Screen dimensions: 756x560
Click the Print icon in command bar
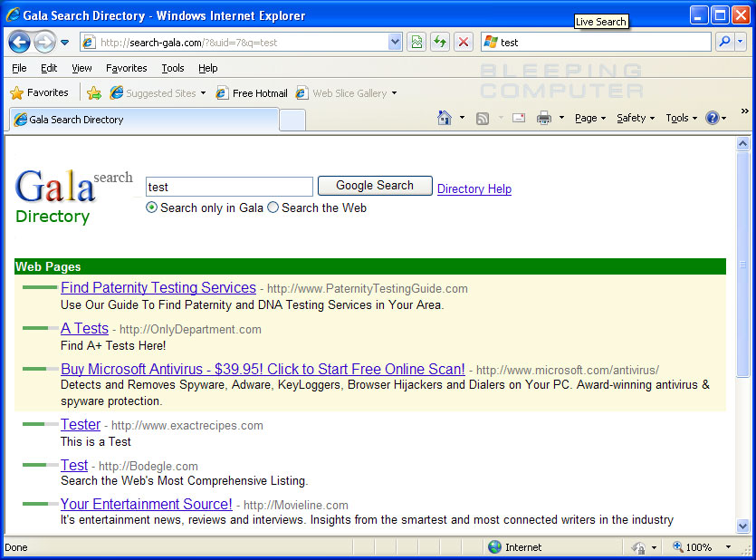tap(544, 118)
